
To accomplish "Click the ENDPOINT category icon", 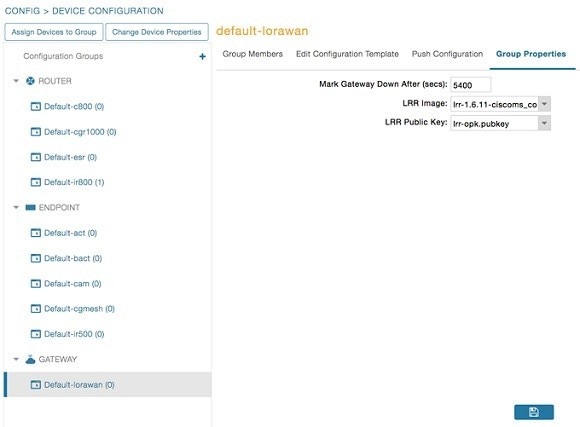I will (x=30, y=208).
